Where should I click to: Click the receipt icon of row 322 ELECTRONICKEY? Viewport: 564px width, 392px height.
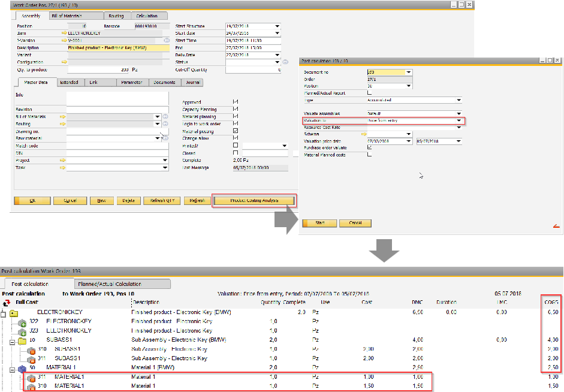click(22, 322)
